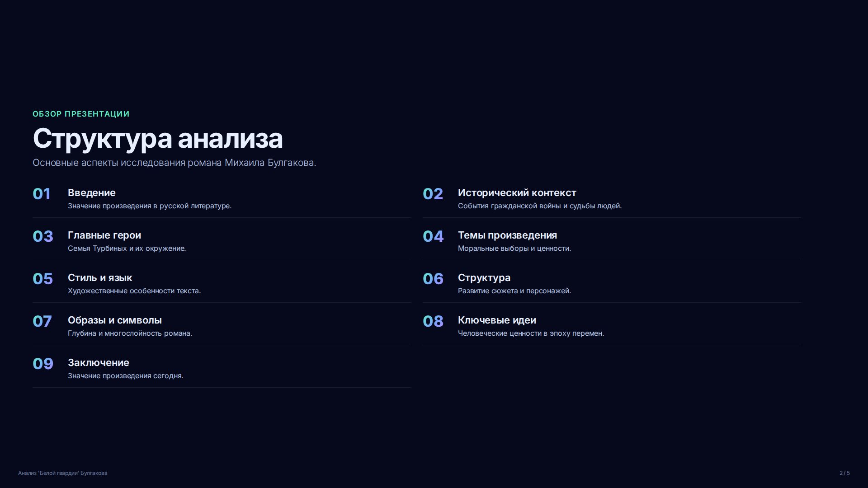This screenshot has height=488, width=868.
Task: Click the number 05
Action: pyautogui.click(x=43, y=279)
